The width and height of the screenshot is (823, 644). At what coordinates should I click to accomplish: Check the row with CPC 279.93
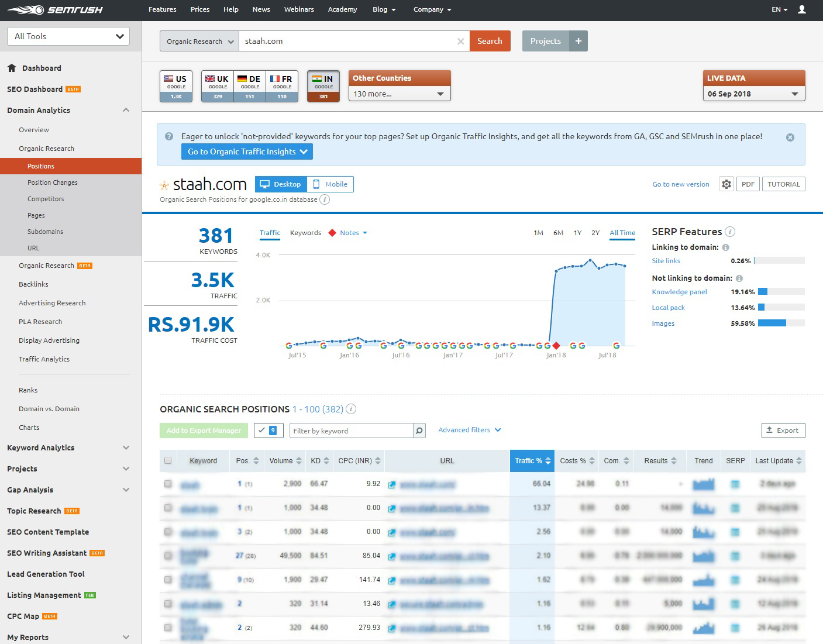168,628
